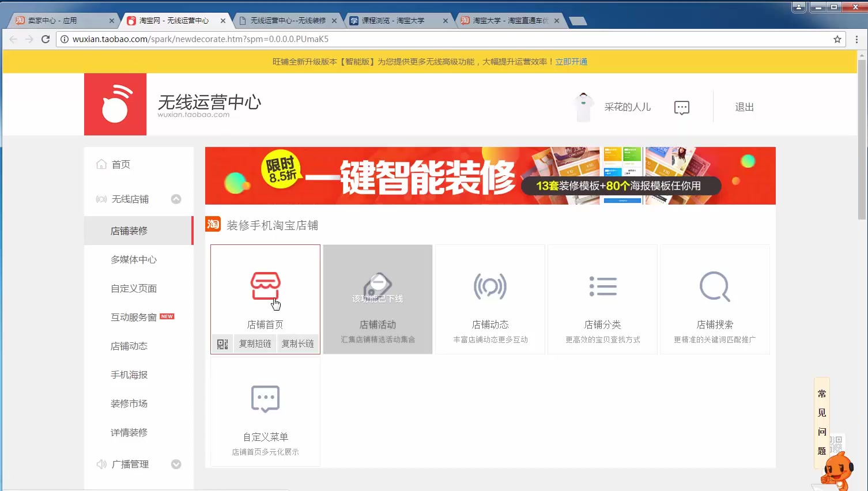868x491 pixels.
Task: Reload the page with refresh icon
Action: (x=46, y=39)
